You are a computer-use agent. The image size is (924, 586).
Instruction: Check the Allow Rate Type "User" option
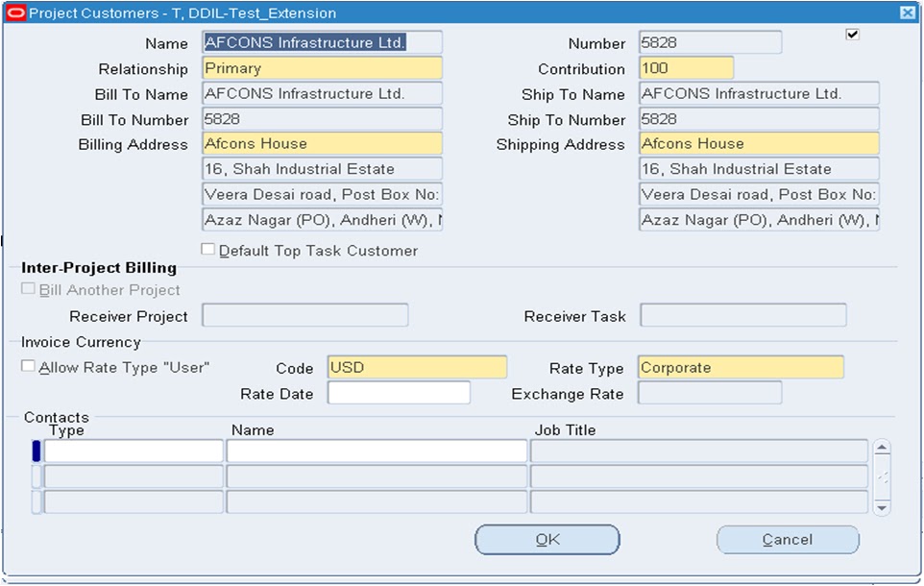[27, 365]
